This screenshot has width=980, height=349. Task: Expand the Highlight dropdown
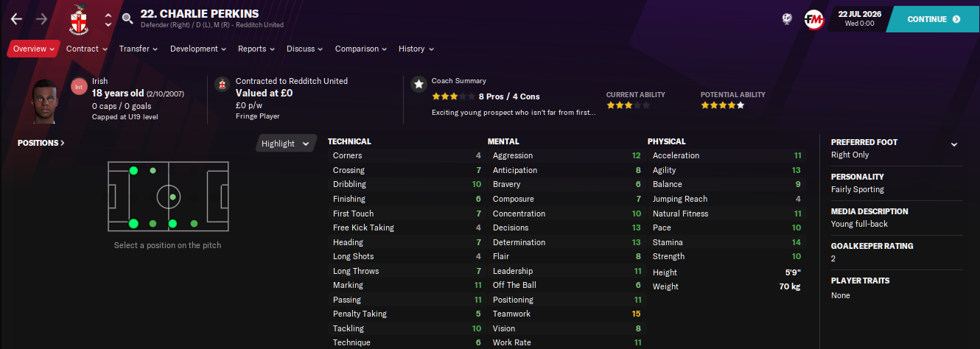tap(286, 144)
